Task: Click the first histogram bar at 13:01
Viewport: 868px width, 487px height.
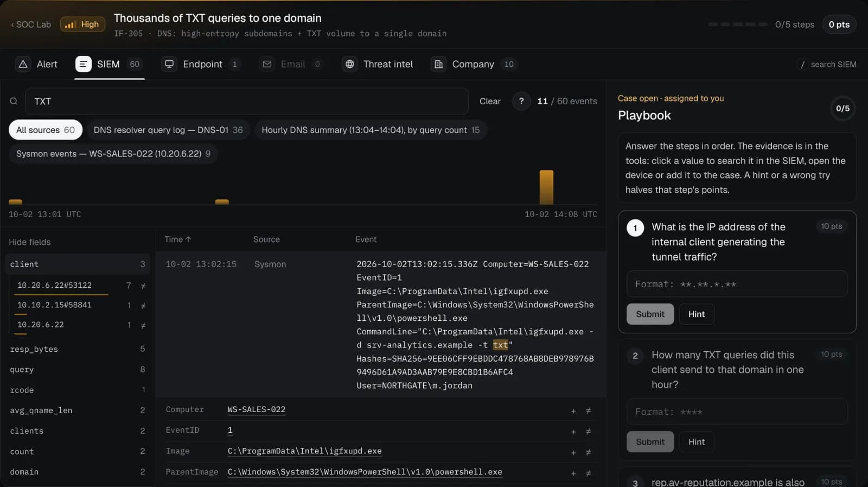Action: [16, 202]
